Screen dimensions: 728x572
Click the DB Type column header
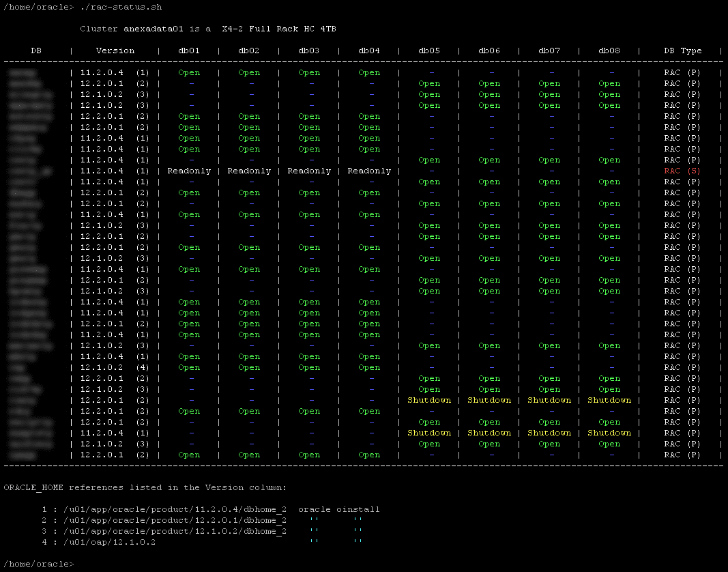(x=683, y=51)
